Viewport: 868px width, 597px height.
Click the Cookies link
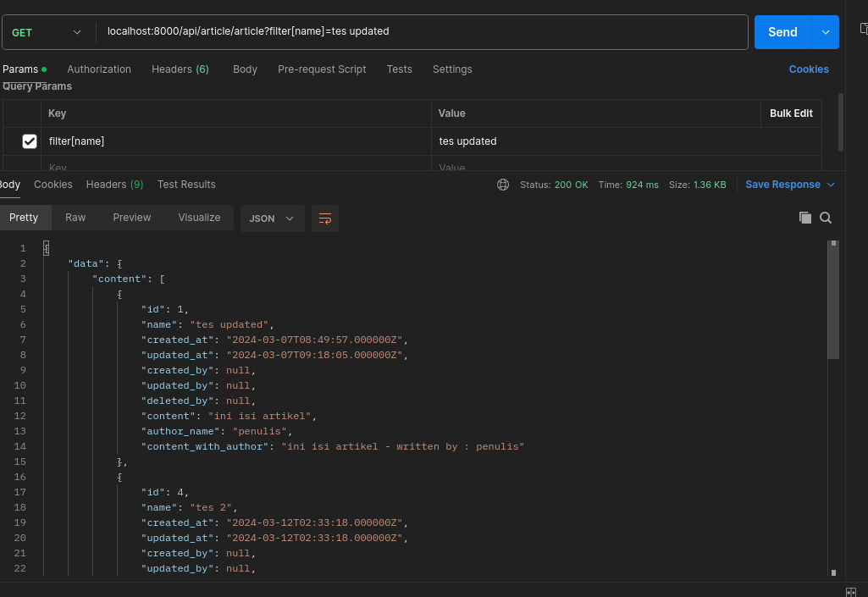[x=809, y=69]
